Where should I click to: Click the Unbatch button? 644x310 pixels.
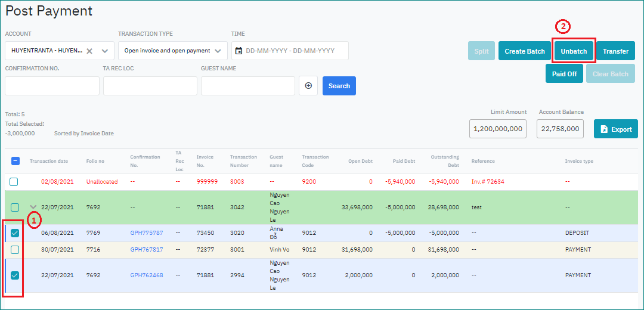[x=574, y=51]
